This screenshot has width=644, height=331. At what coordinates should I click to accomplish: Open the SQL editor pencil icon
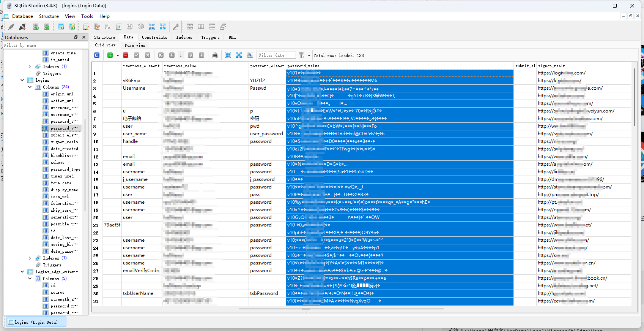(x=86, y=27)
